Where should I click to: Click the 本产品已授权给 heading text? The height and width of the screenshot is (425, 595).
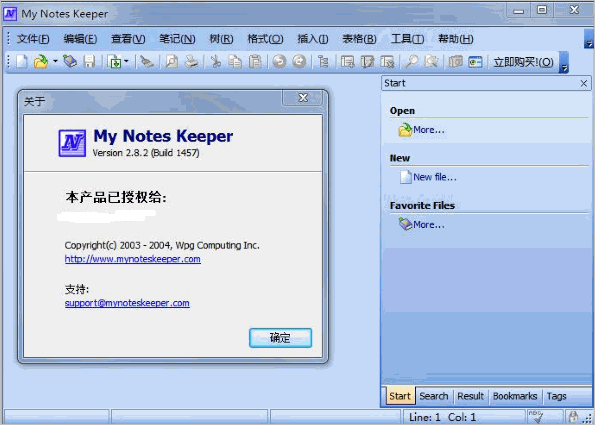click(116, 197)
